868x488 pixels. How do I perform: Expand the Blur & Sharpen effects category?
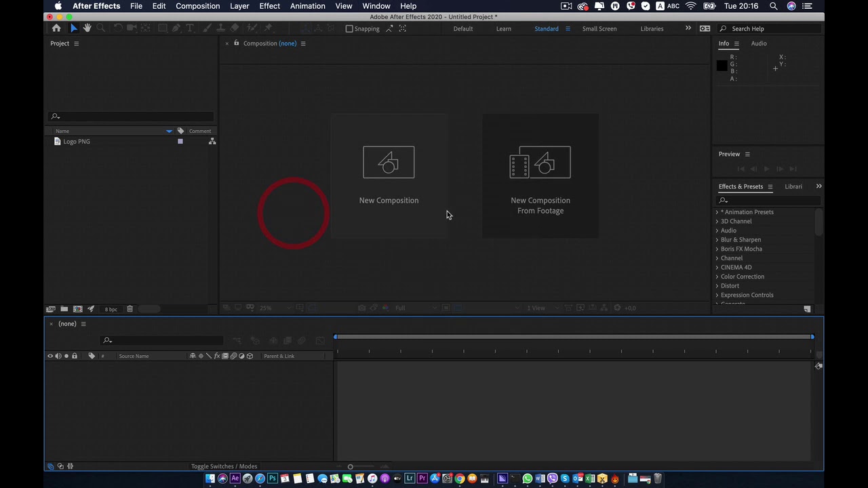click(717, 240)
